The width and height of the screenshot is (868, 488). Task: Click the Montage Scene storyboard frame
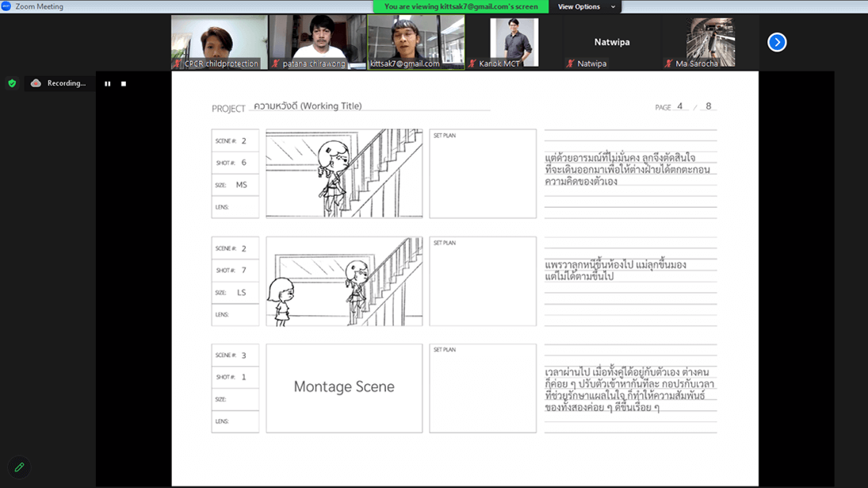pos(344,387)
